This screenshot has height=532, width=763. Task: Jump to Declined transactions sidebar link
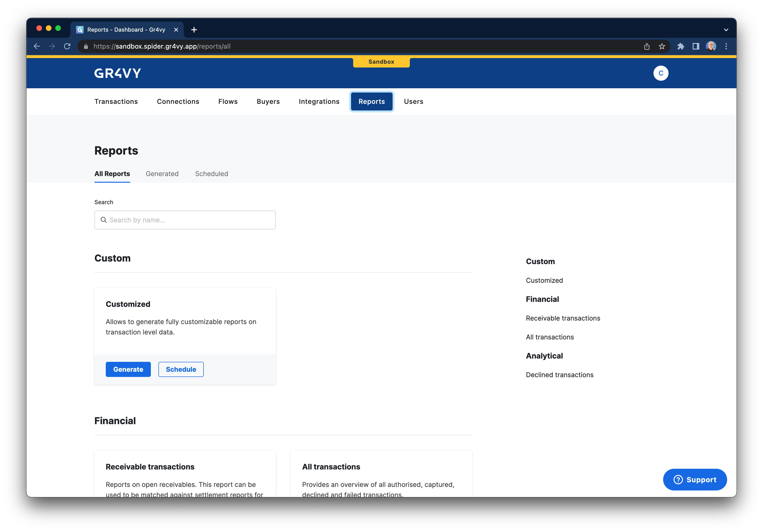click(559, 375)
